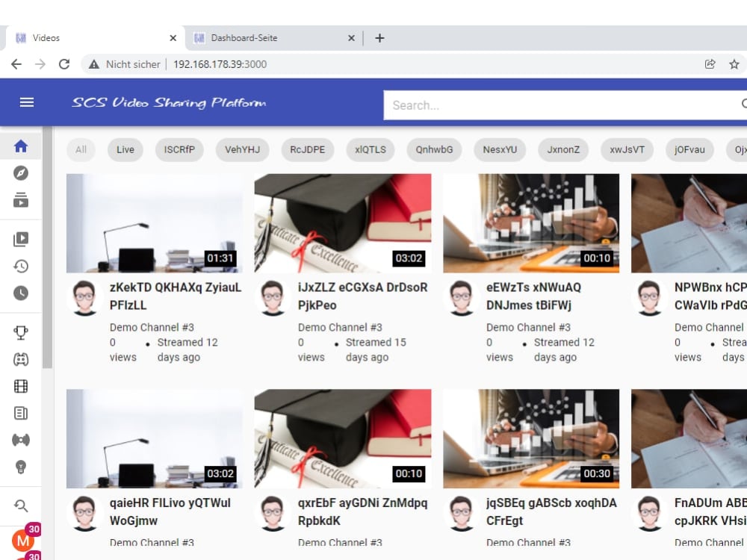Click the channel avatar beside zKekTD QKHAXq
The width and height of the screenshot is (747, 560).
pyautogui.click(x=85, y=298)
